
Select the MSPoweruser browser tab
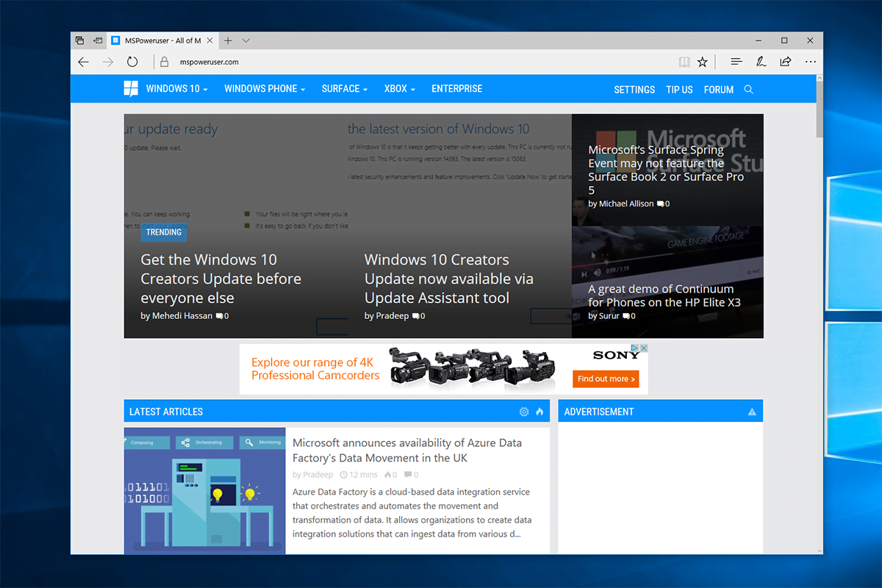tap(163, 40)
